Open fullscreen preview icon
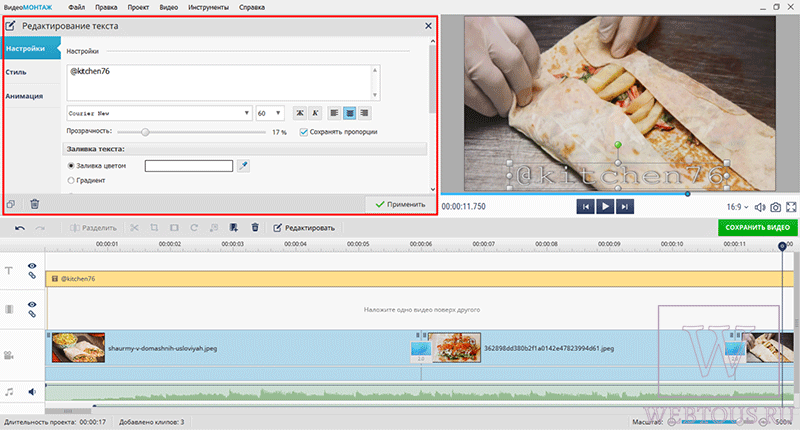The width and height of the screenshot is (800, 430). [x=791, y=207]
